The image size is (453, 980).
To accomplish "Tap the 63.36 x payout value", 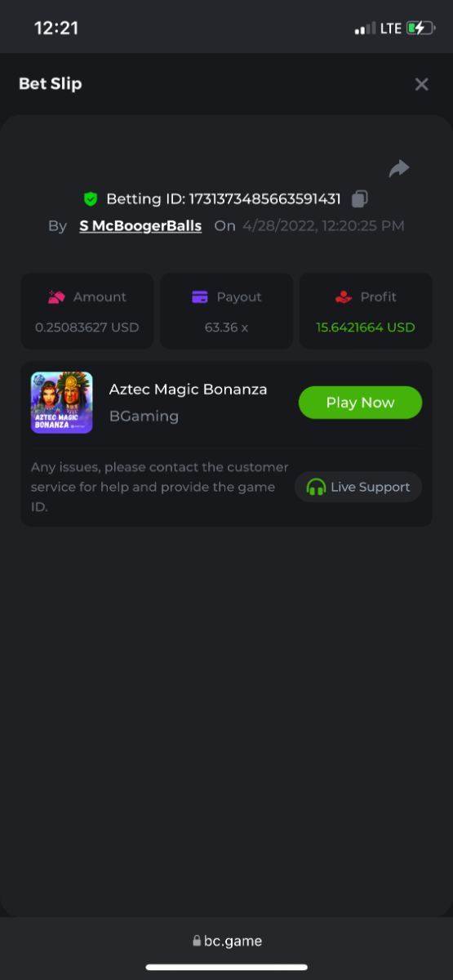I will tap(226, 327).
